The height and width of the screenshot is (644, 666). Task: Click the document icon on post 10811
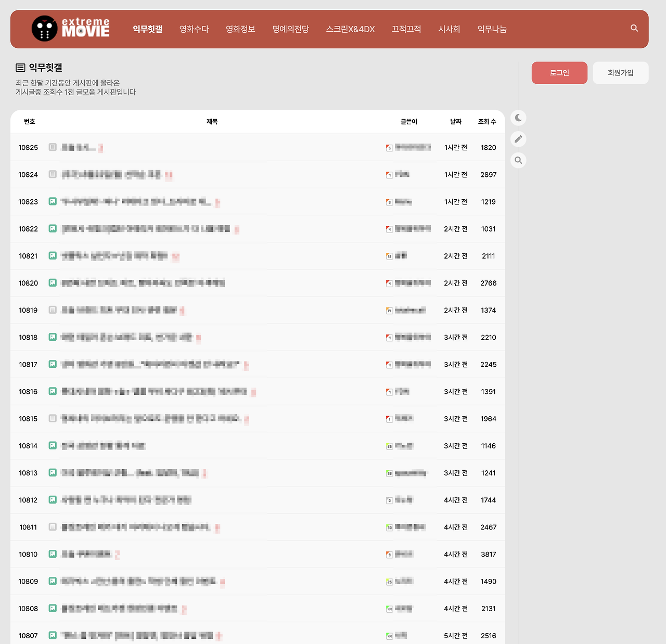[52, 527]
